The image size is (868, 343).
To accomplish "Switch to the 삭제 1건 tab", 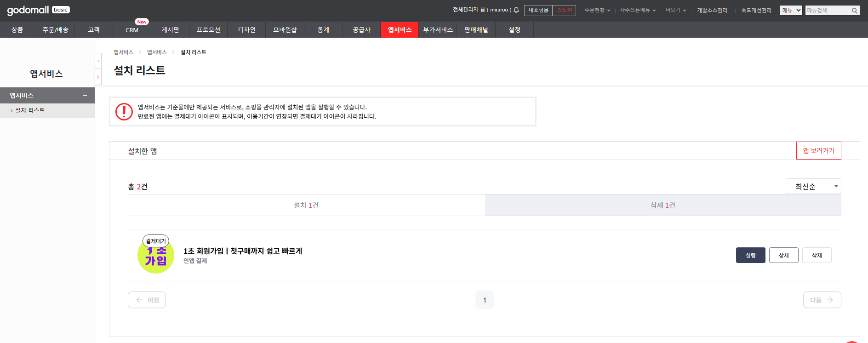I will pyautogui.click(x=663, y=205).
